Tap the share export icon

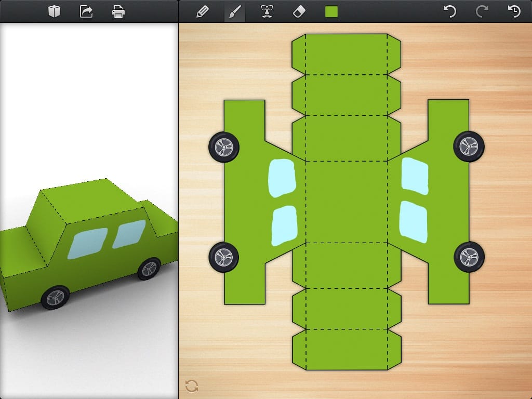[x=86, y=11]
